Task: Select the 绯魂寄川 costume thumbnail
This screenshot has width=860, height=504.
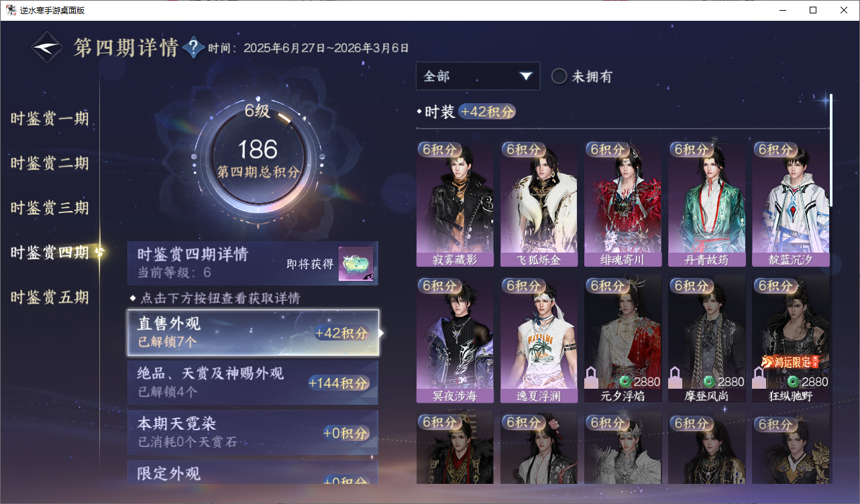Action: [x=623, y=204]
